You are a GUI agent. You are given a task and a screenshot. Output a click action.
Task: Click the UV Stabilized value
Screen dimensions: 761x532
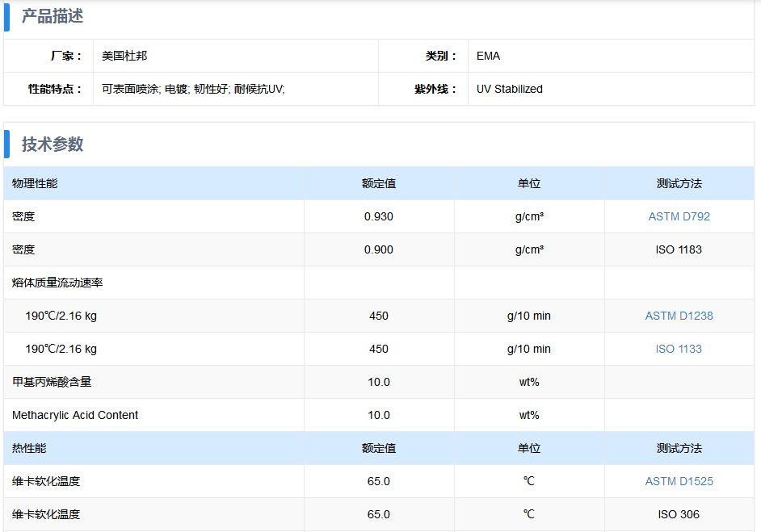[x=509, y=89]
